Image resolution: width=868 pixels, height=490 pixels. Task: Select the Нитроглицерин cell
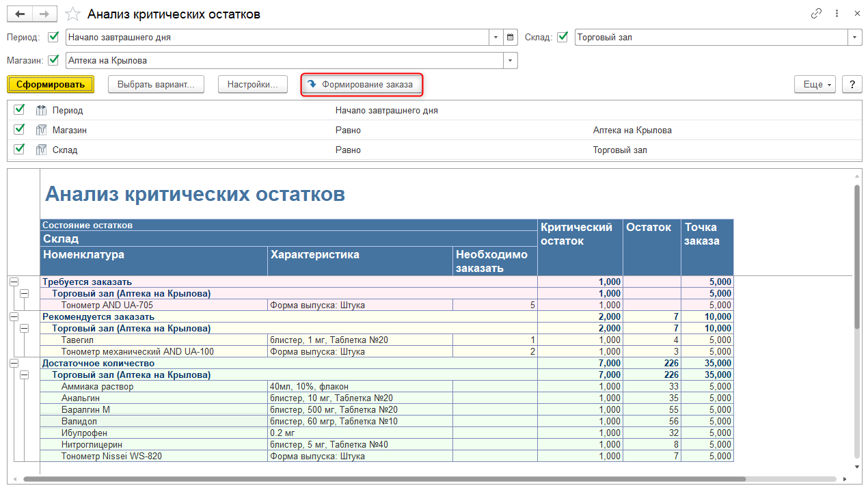(154, 444)
